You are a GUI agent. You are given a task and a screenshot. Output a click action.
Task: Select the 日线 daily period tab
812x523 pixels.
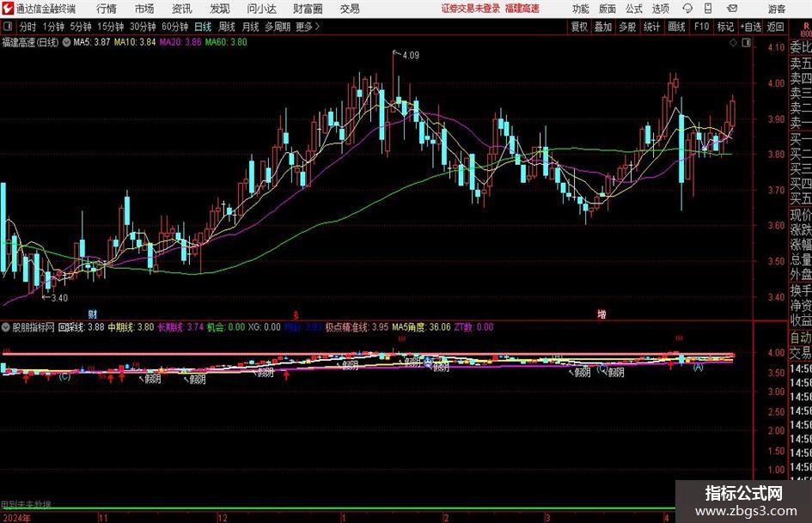(203, 27)
